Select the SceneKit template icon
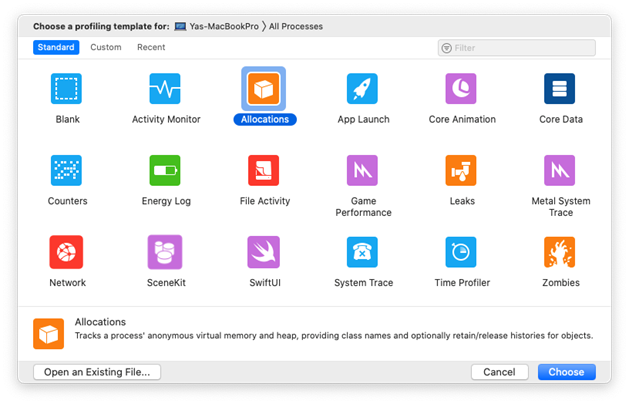This screenshot has width=629, height=404. pos(165,252)
